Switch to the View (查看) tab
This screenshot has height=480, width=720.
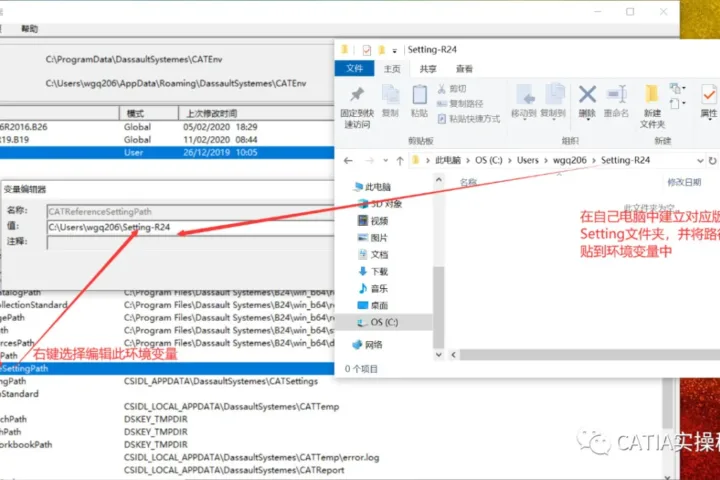[464, 69]
